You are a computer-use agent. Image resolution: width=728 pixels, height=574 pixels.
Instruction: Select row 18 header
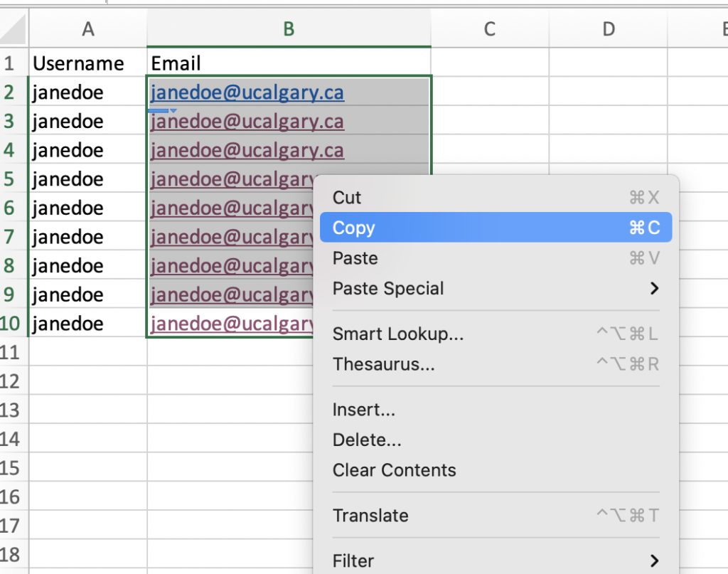14,554
